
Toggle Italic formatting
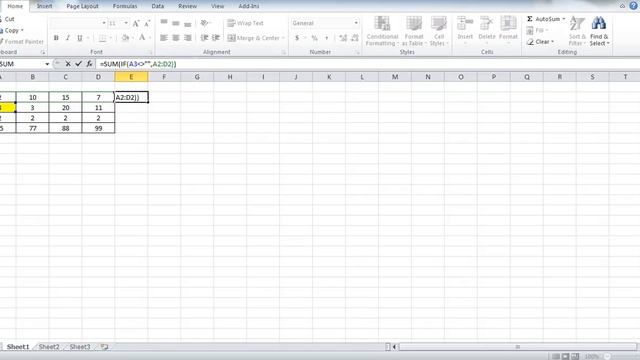point(68,38)
